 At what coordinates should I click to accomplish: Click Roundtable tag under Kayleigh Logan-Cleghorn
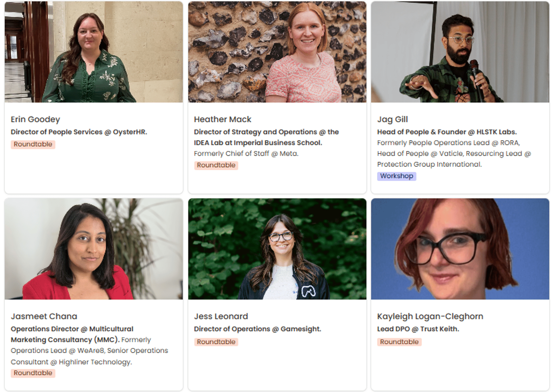[x=399, y=342]
